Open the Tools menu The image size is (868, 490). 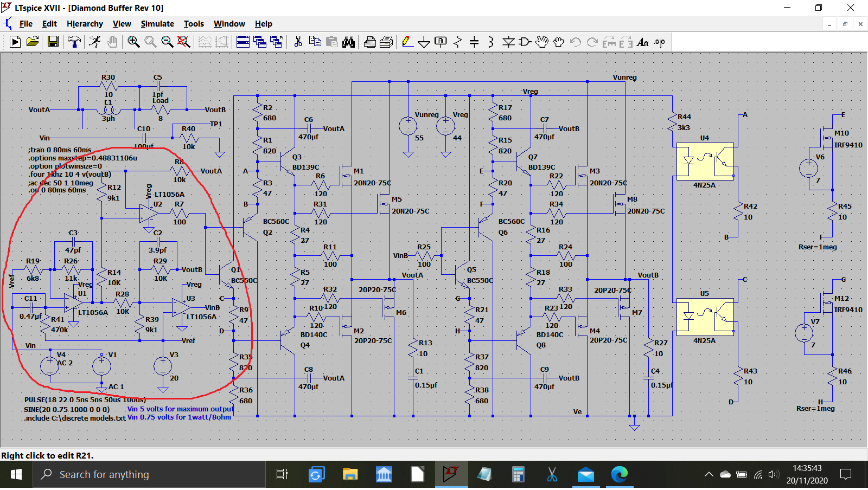[194, 24]
